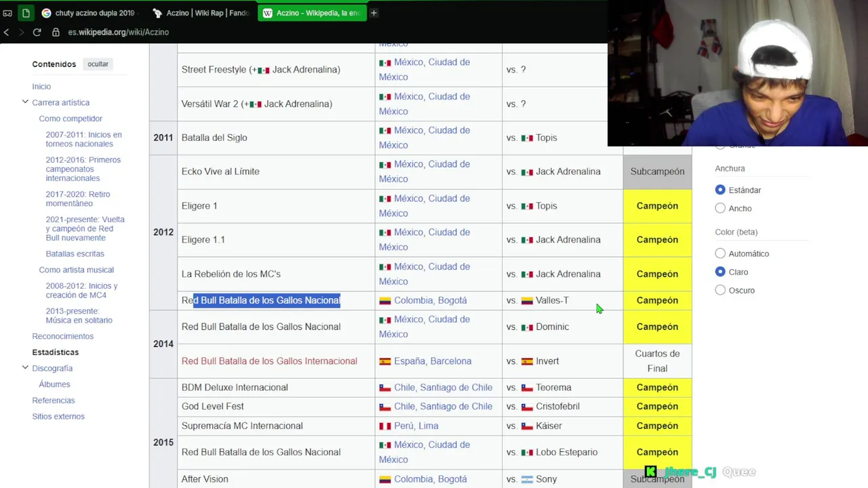Open the gaming controller icon in browser

pos(7,13)
